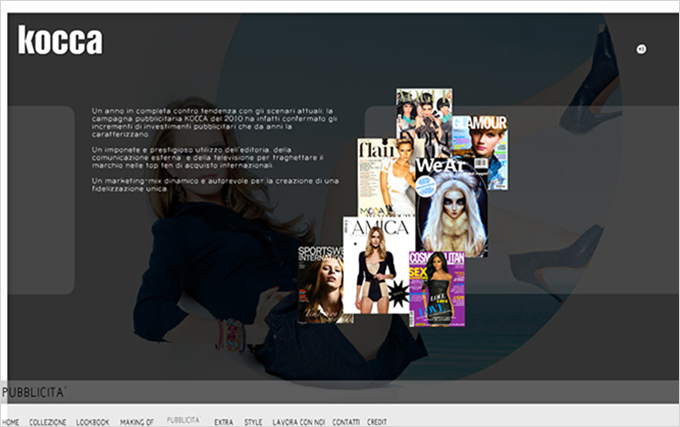Open the Amica magazine cover
The height and width of the screenshot is (427, 680).
pyautogui.click(x=376, y=265)
